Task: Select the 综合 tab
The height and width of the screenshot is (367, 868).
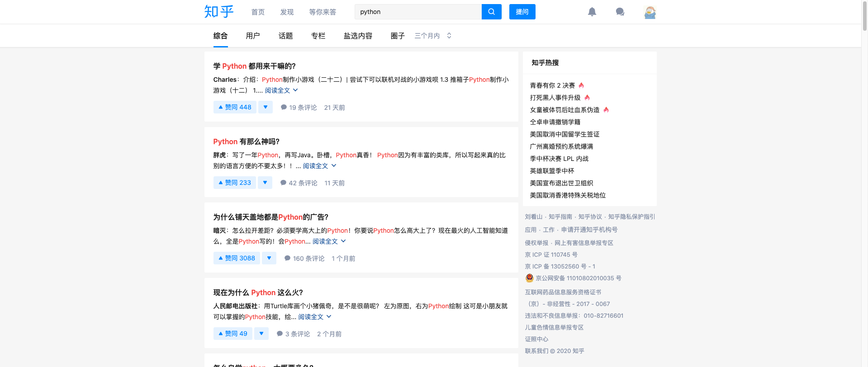Action: pyautogui.click(x=220, y=36)
